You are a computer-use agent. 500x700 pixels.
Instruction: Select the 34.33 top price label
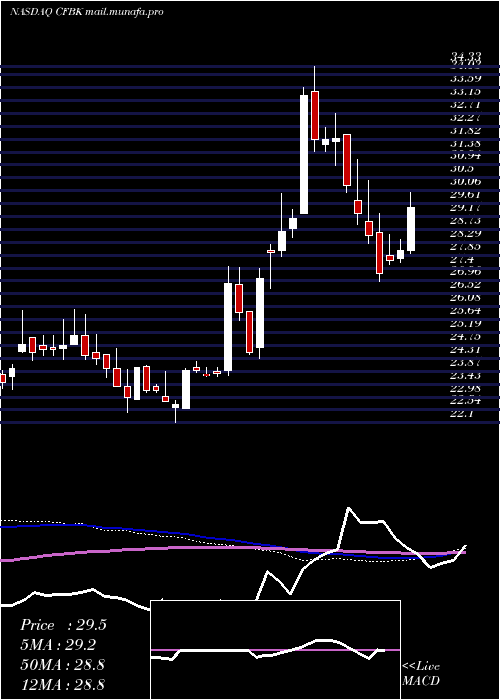[x=466, y=56]
